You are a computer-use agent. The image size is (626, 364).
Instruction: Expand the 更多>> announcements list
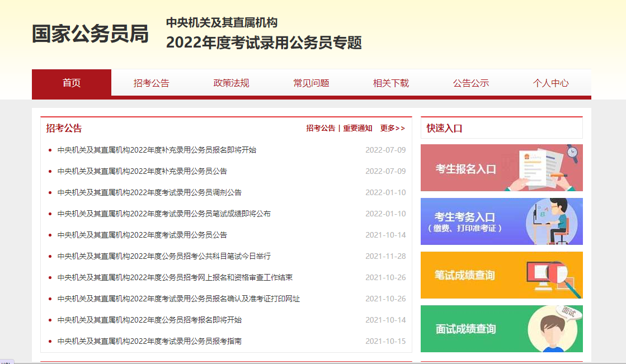point(392,127)
